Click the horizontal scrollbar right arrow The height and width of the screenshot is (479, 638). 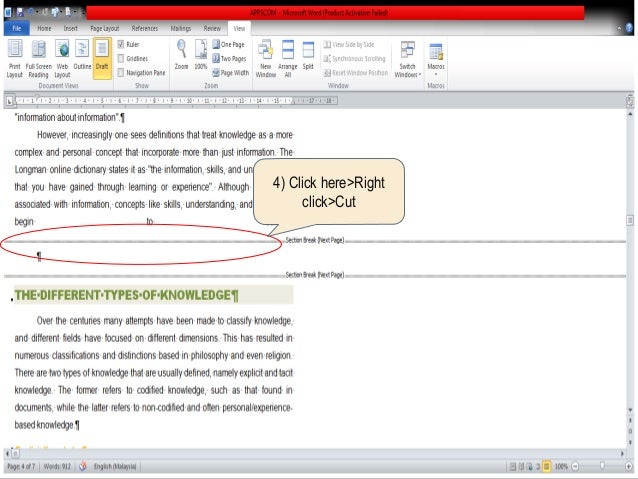point(622,453)
